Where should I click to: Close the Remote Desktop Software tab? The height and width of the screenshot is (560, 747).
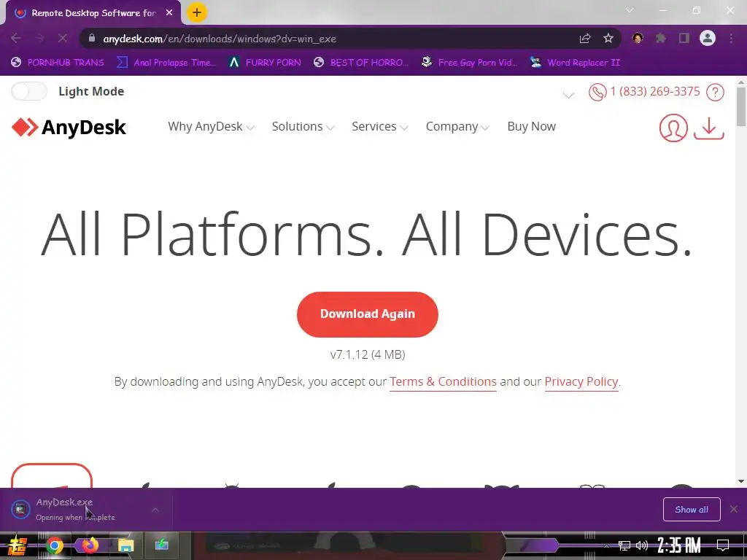point(169,13)
